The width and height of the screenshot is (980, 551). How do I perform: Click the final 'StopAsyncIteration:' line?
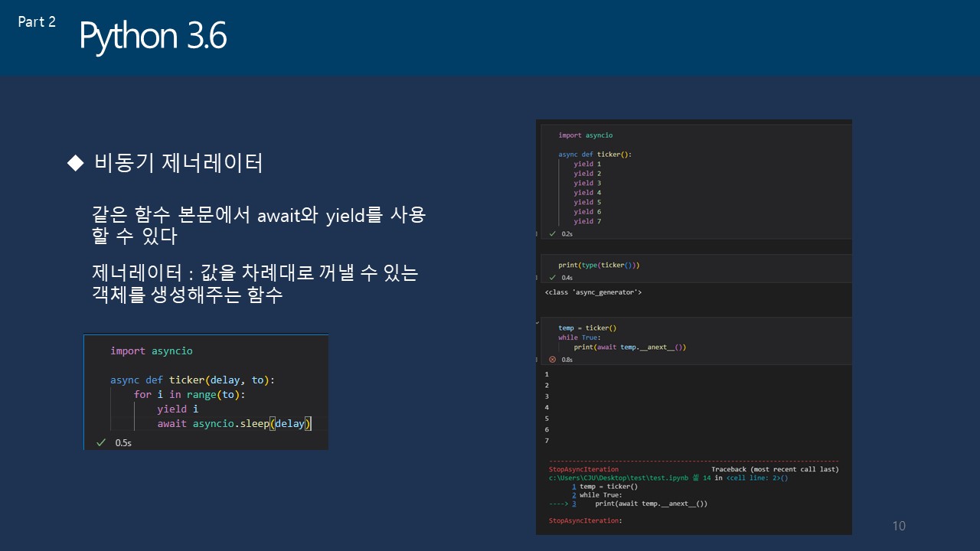click(586, 520)
